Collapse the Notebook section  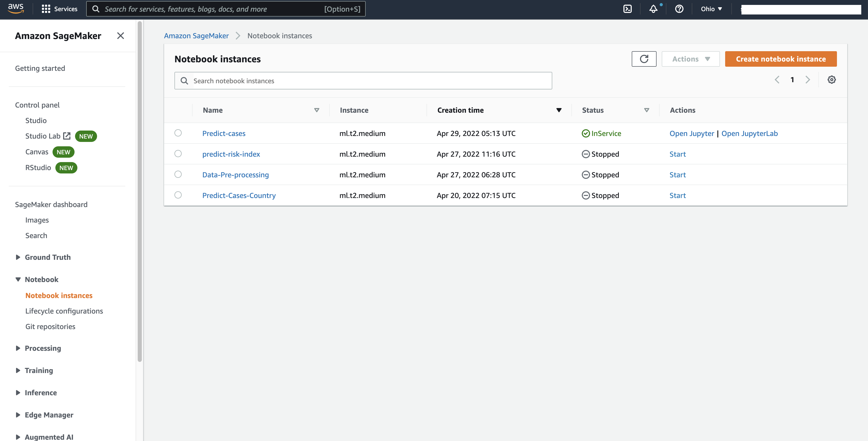tap(18, 279)
